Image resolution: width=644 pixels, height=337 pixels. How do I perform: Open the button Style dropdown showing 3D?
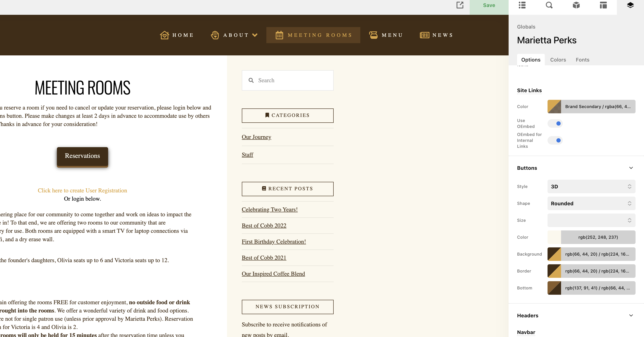point(591,186)
